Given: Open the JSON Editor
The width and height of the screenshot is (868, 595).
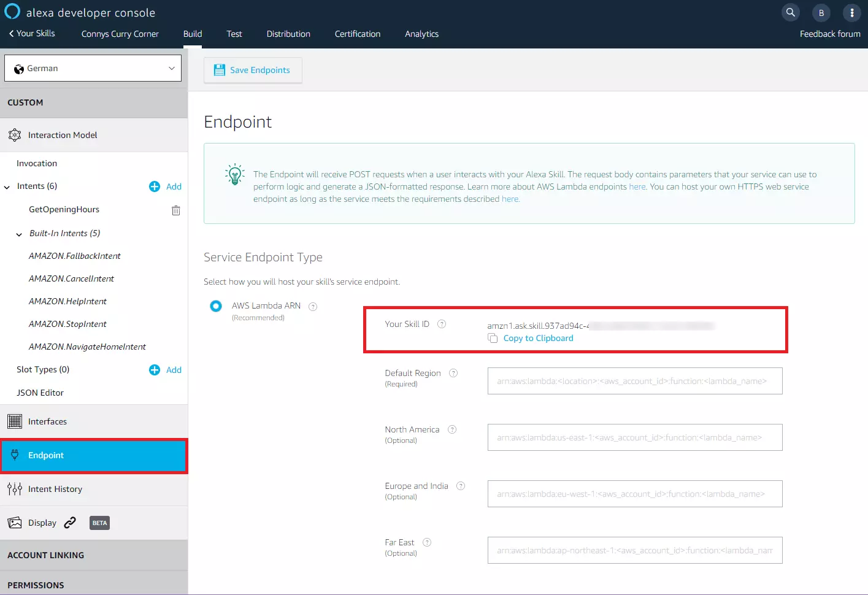Looking at the screenshot, I should pos(40,393).
